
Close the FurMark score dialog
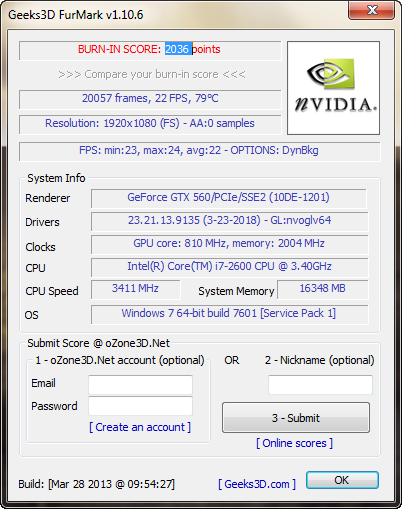372,10
